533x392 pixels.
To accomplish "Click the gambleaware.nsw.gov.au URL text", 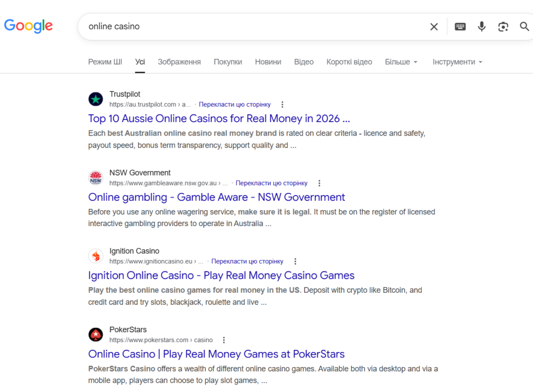I will click(x=168, y=184).
